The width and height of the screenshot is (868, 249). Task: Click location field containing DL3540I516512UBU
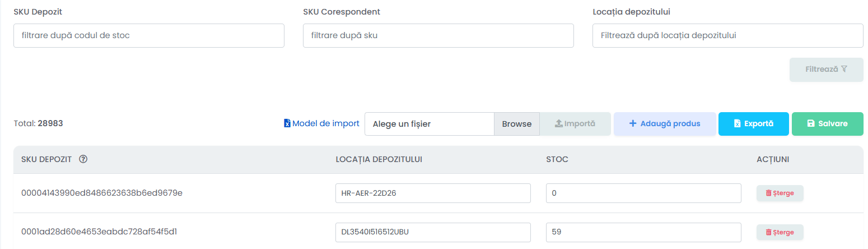433,232
